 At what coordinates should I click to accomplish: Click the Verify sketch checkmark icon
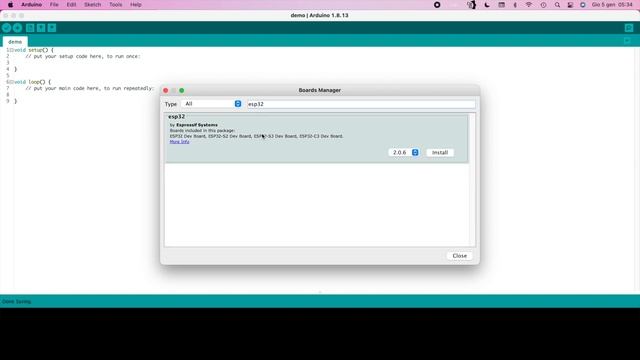7,28
